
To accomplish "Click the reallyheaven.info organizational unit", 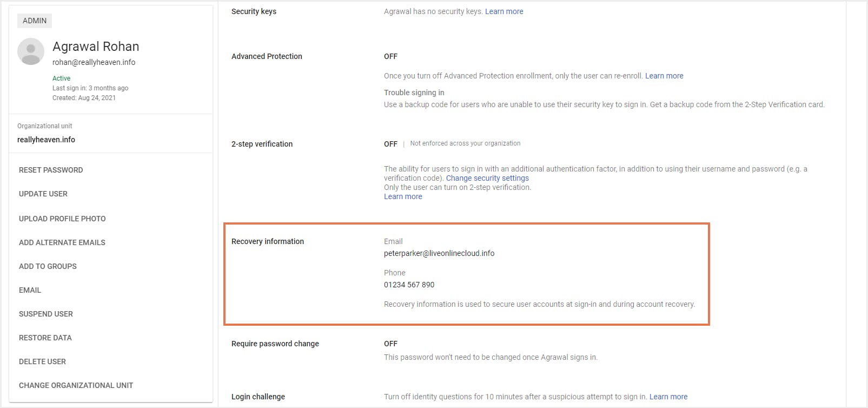I will [x=46, y=140].
